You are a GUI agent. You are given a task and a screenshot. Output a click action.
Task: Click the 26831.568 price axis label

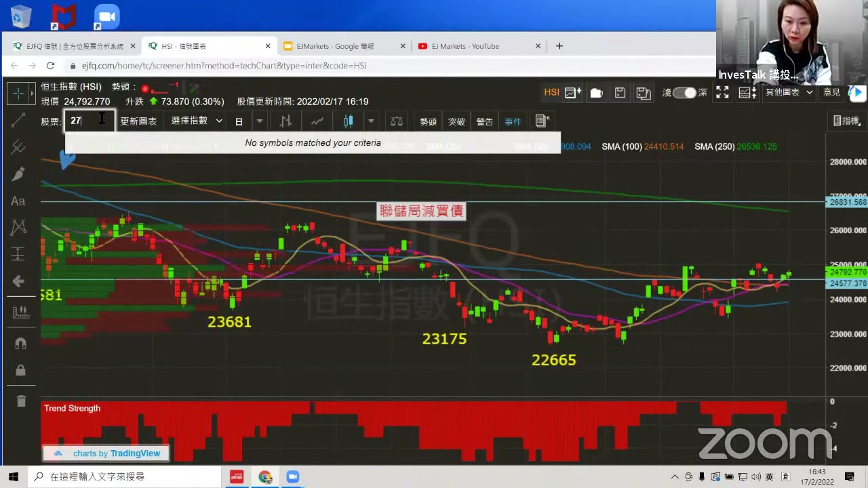(847, 202)
